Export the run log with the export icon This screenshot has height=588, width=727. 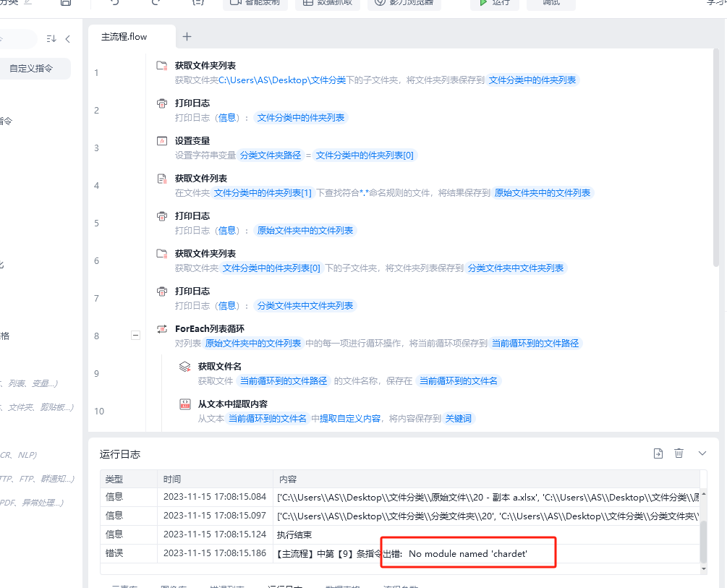(x=658, y=453)
